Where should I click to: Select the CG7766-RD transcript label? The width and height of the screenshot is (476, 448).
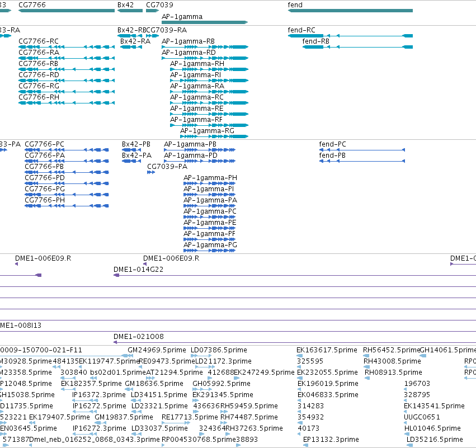pyautogui.click(x=39, y=75)
